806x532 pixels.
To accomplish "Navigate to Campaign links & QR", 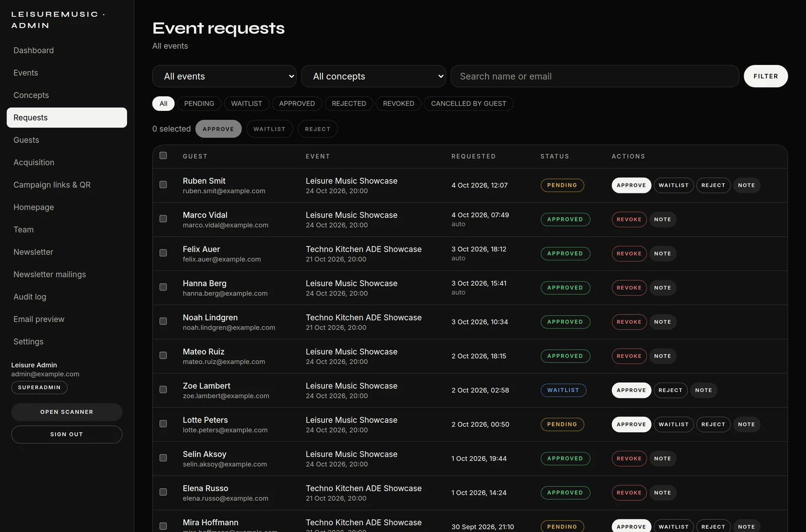I will coord(67,185).
